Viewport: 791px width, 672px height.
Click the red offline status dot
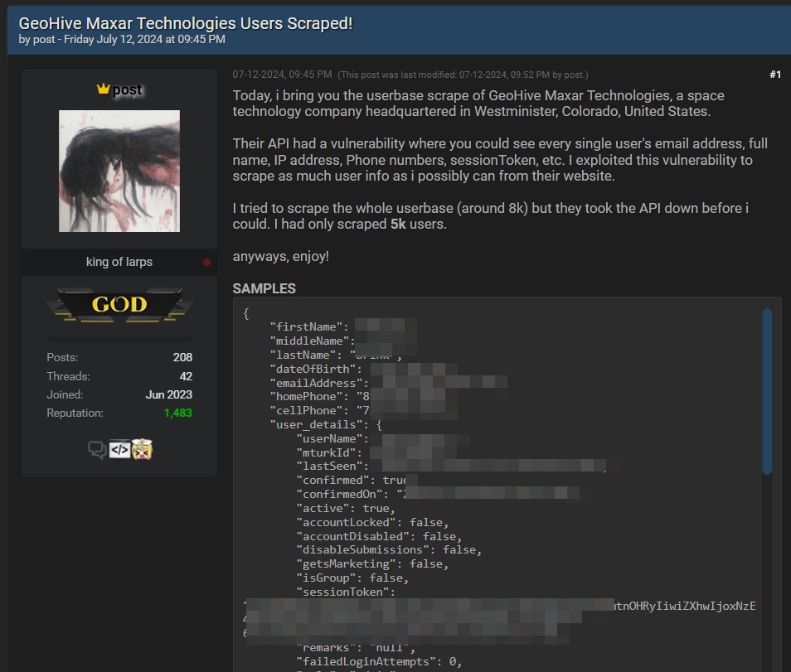point(206,263)
